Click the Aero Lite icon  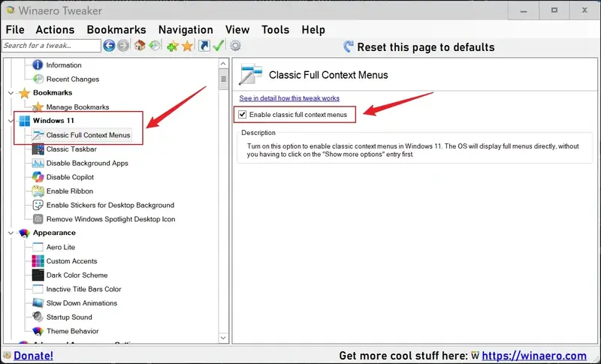[x=38, y=247]
